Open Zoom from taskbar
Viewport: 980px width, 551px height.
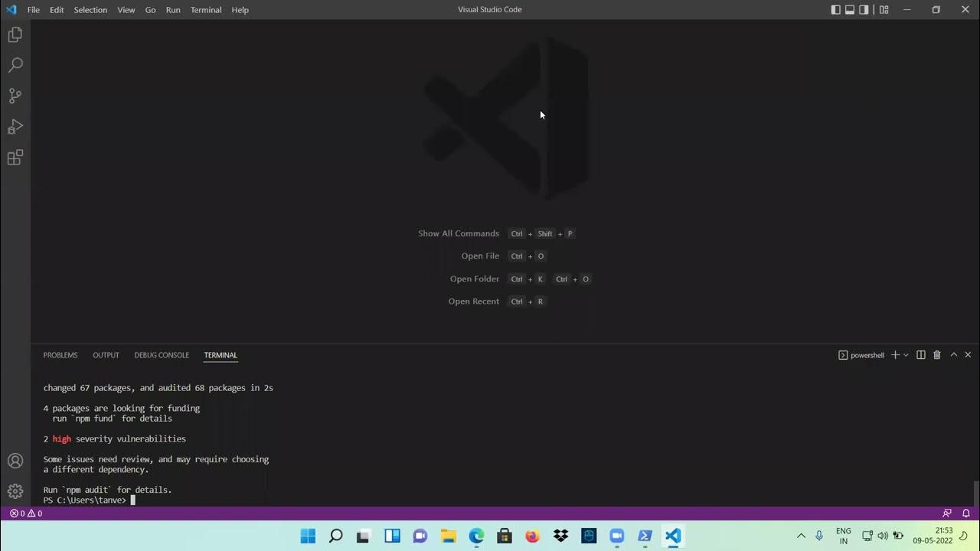[x=616, y=536]
